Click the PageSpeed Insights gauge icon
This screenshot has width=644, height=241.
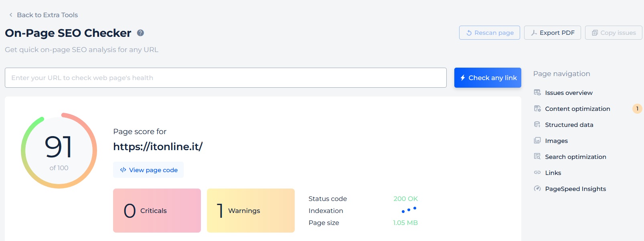537,189
